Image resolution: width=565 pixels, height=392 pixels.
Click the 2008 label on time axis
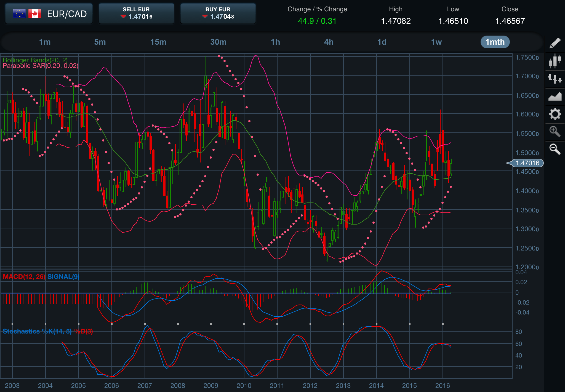click(178, 385)
